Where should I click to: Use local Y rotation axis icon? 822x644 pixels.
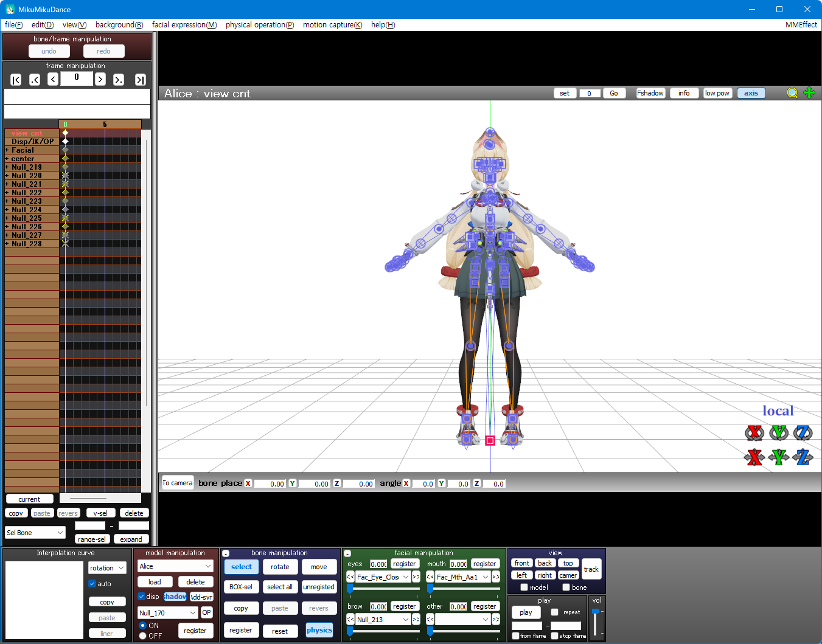tap(779, 432)
